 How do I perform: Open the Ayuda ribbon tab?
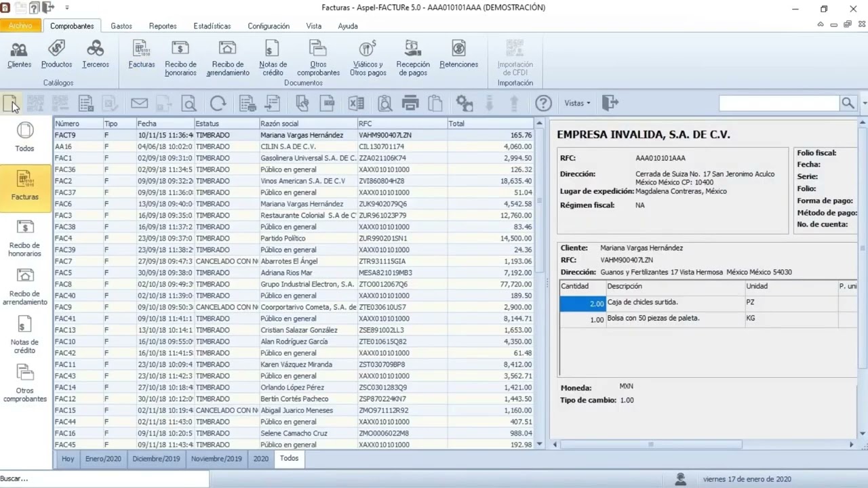[348, 26]
